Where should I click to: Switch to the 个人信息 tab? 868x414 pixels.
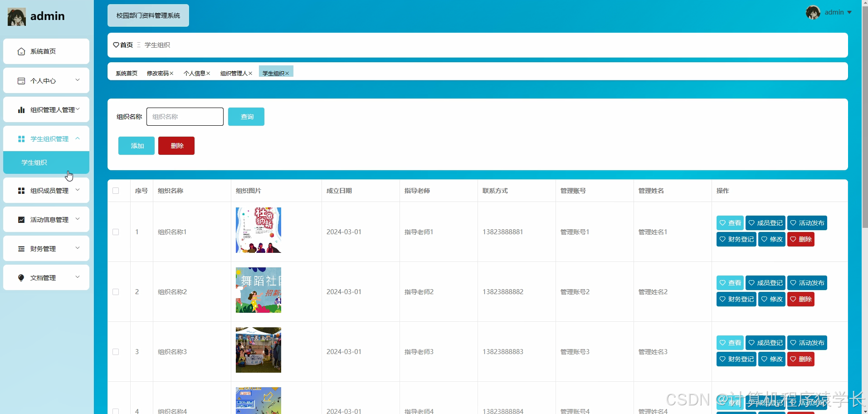pos(195,74)
